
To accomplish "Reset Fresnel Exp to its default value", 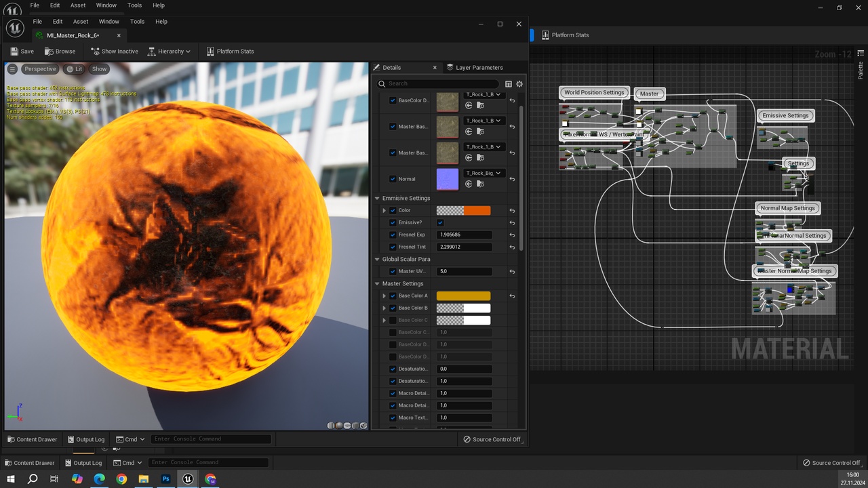I will tap(512, 235).
